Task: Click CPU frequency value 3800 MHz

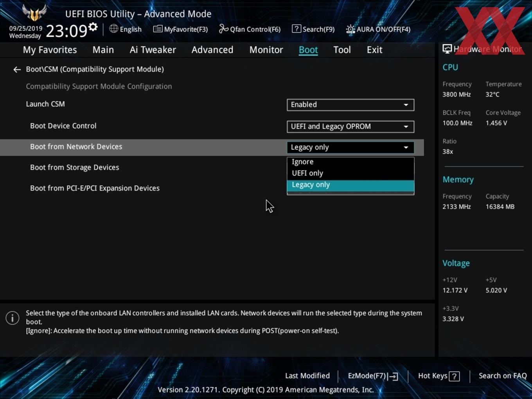Action: tap(457, 95)
